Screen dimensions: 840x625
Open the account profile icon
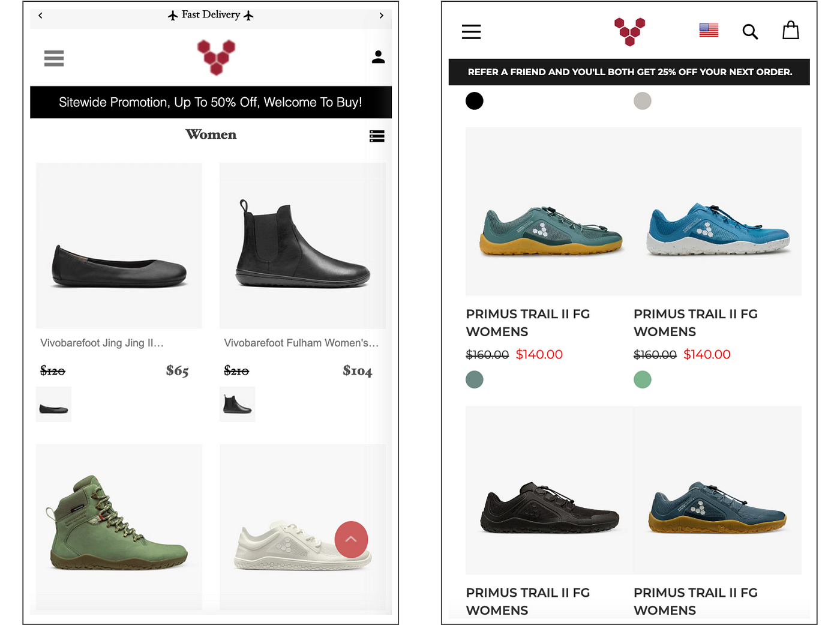pyautogui.click(x=378, y=57)
